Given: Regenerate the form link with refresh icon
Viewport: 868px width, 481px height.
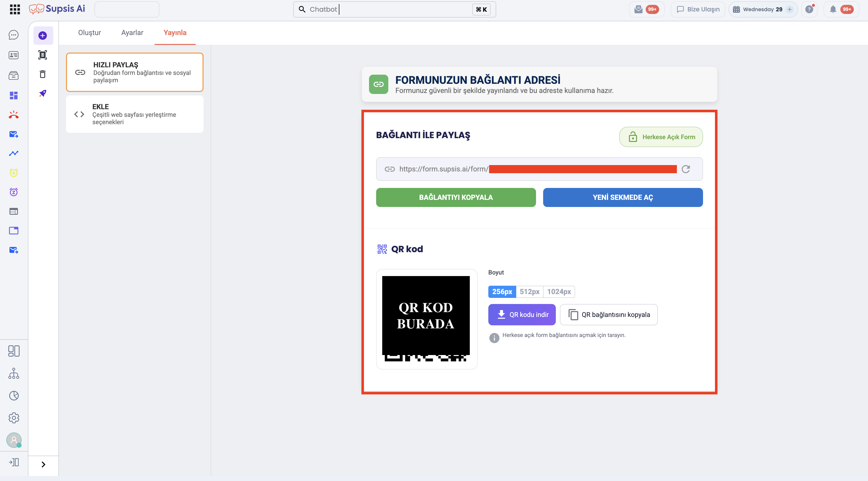Looking at the screenshot, I should [686, 169].
